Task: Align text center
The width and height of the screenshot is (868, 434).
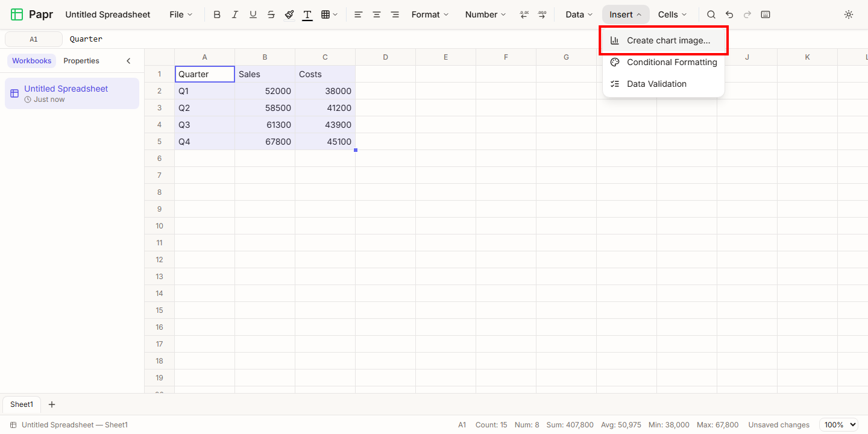Action: pos(377,14)
